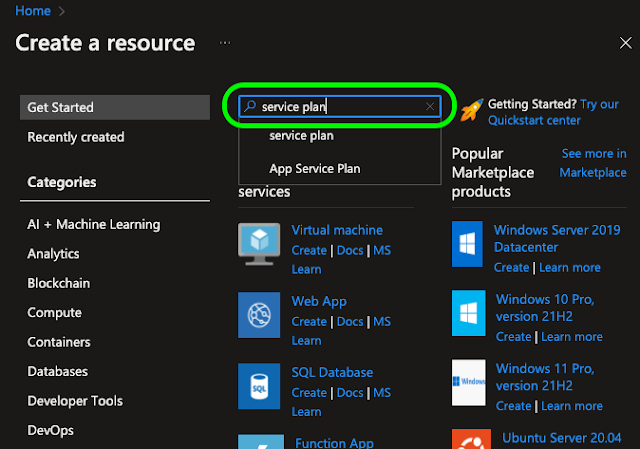Open the Function App lightning icon
This screenshot has width=640, height=449.
(261, 442)
